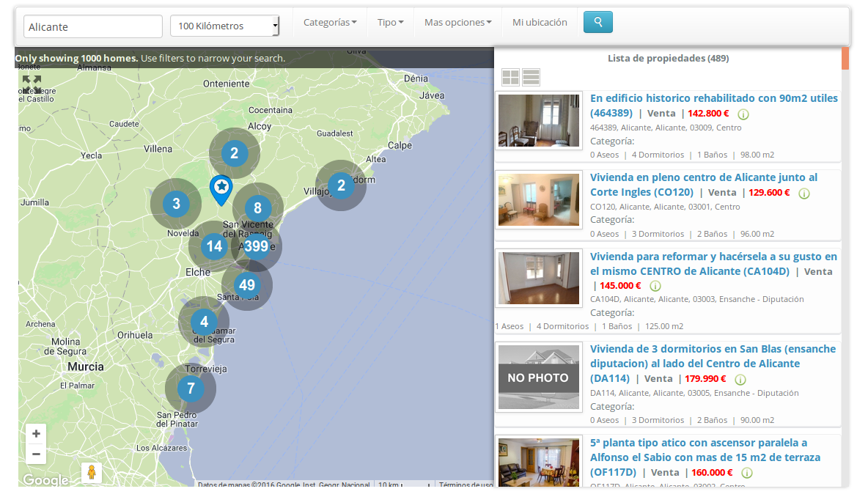Screen dimensions: 868x497
Task: Click info icon beside 160.000 € price
Action: tap(747, 473)
